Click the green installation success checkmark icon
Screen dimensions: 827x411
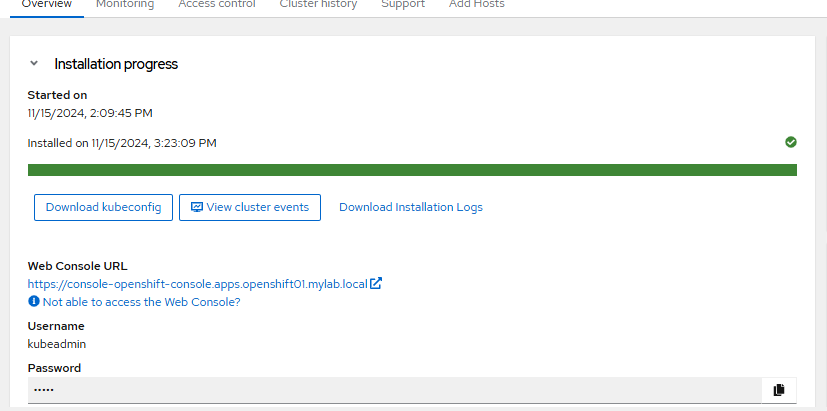pos(791,142)
